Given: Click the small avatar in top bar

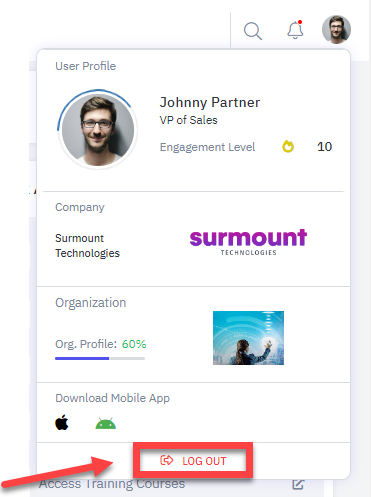Looking at the screenshot, I should 336,30.
